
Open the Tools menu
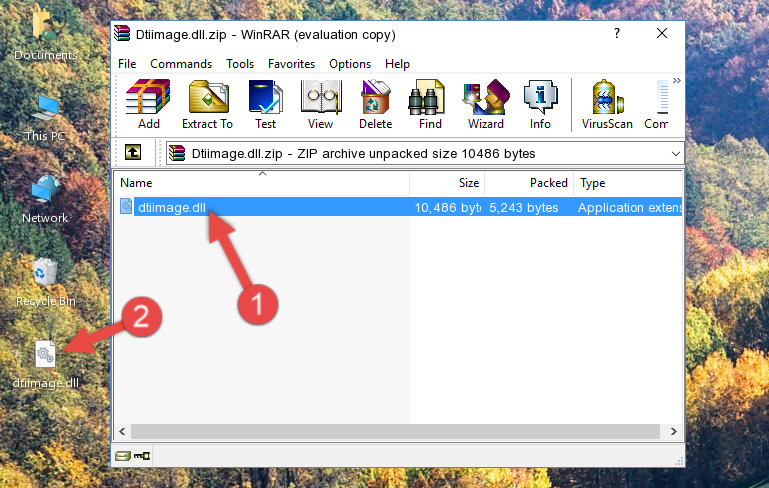(240, 64)
